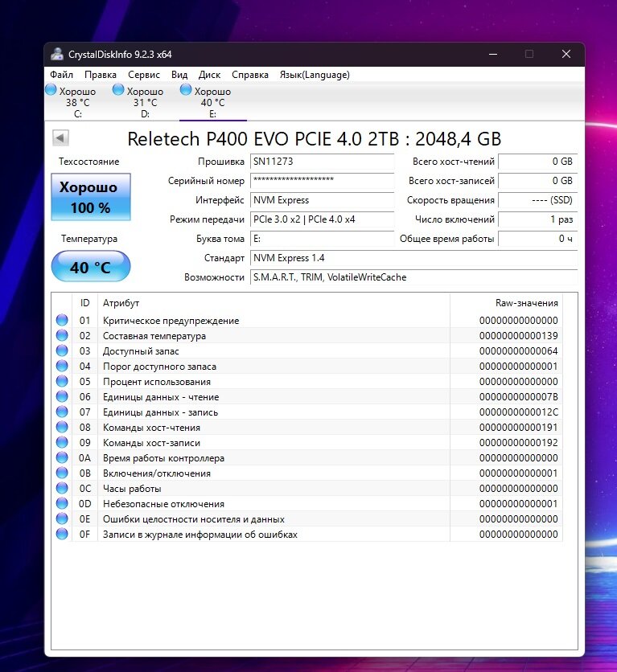Click status orb for attribute 07
The image size is (617, 672).
[62, 412]
